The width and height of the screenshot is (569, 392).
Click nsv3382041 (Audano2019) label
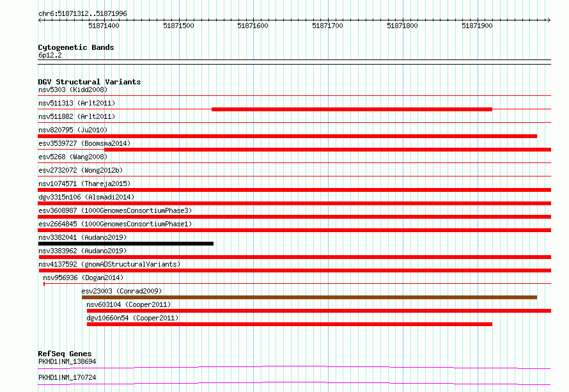click(x=82, y=237)
